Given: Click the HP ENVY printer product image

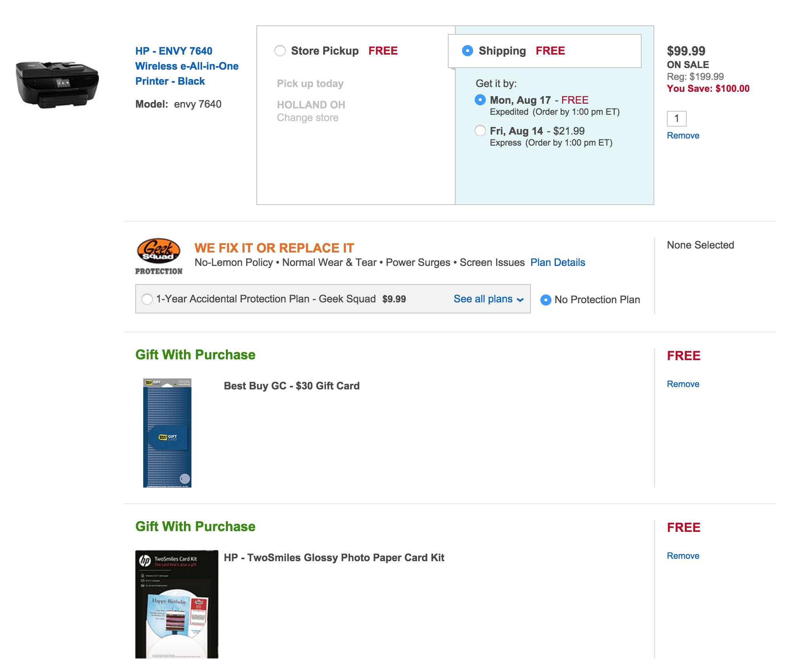Looking at the screenshot, I should pyautogui.click(x=57, y=84).
